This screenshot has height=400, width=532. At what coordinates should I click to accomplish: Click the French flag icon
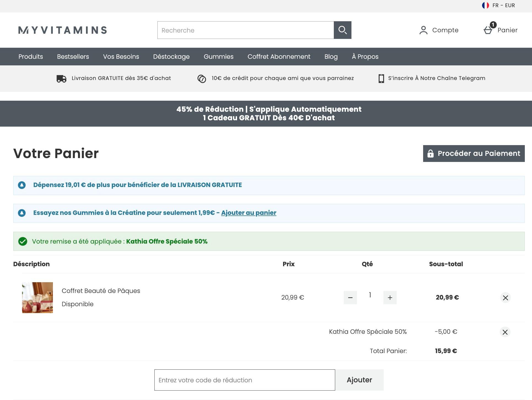pos(485,5)
